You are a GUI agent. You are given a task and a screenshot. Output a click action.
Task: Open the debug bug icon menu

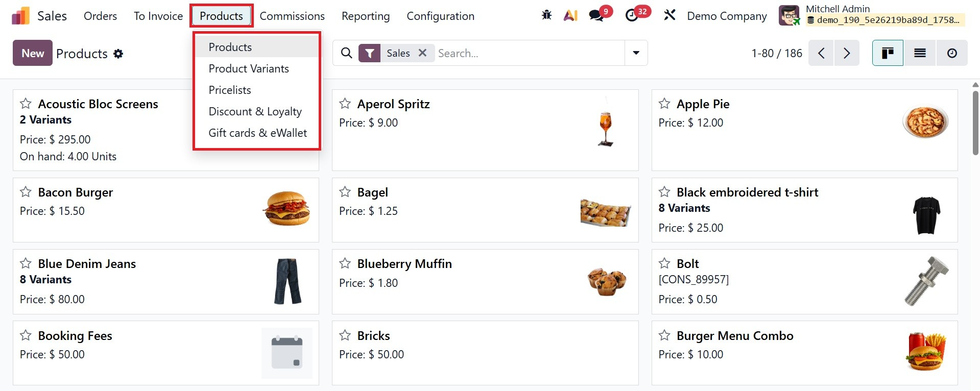click(546, 15)
